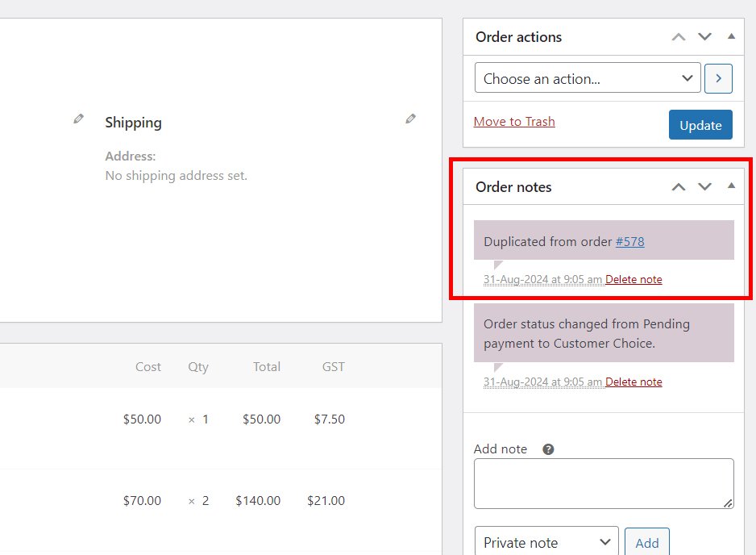Click timestamp under Order status changed note
The image size is (756, 555).
[542, 382]
